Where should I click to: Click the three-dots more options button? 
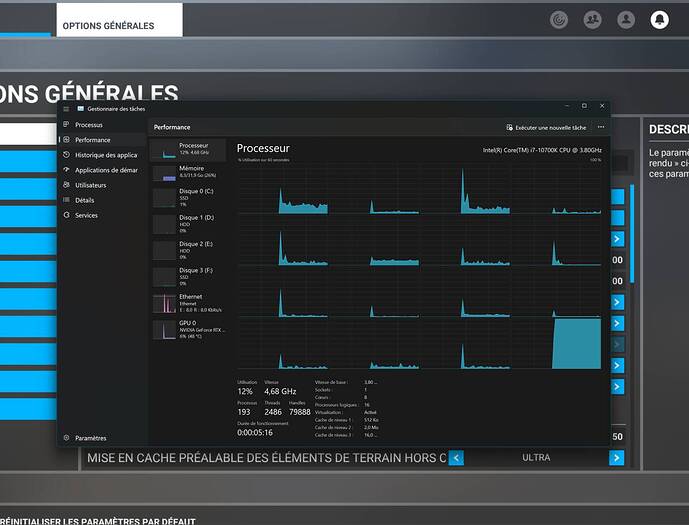coord(601,127)
